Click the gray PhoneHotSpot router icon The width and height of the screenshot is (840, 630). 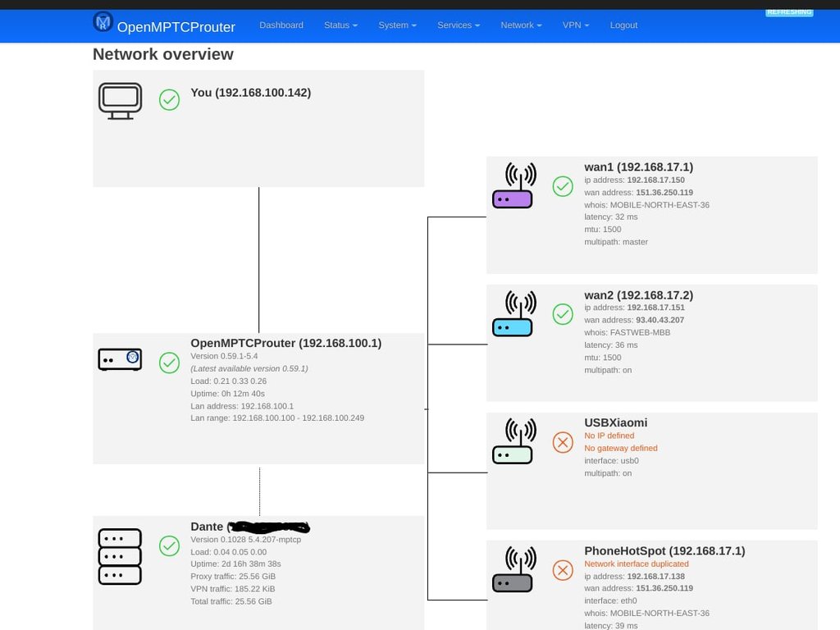click(x=513, y=569)
